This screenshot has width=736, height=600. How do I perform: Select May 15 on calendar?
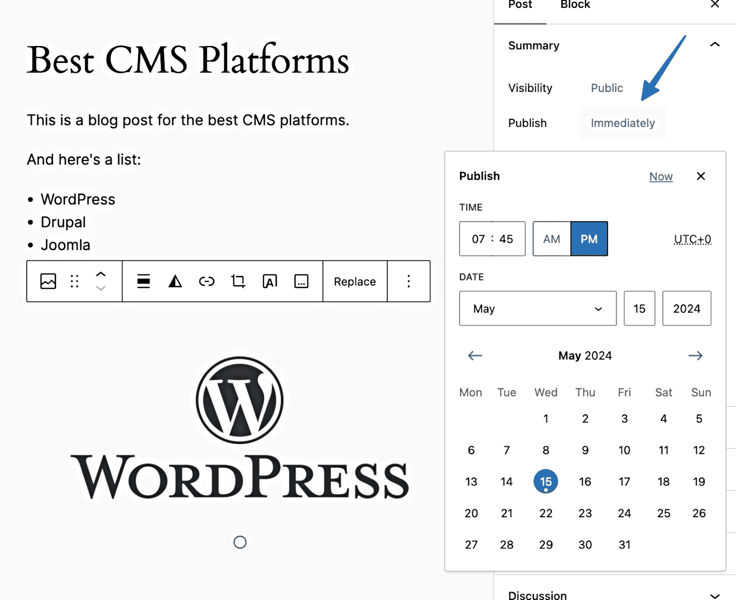click(546, 482)
